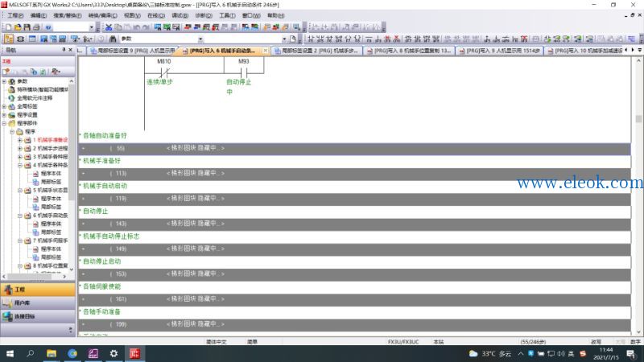Open Settings gear from taskbar
644x362 pixels.
coord(114,353)
